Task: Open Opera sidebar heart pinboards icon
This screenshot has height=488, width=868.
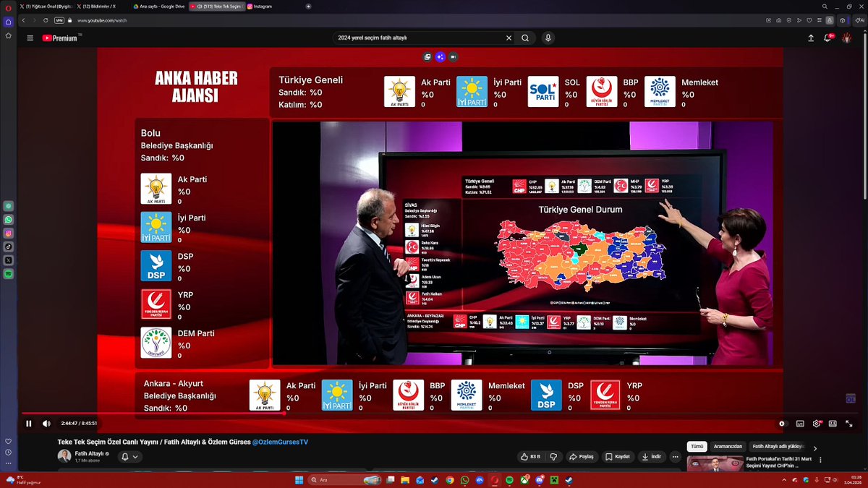Action: 9,441
